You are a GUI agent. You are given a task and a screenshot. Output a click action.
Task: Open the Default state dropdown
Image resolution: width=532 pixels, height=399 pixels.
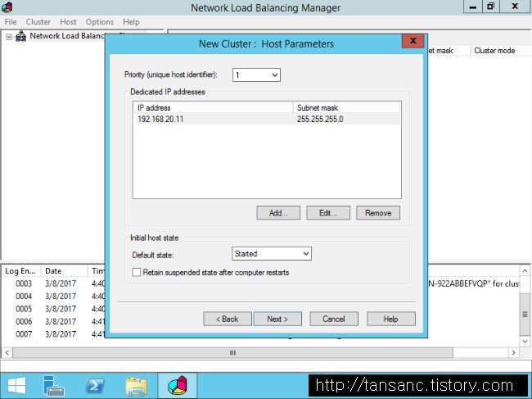pyautogui.click(x=272, y=254)
